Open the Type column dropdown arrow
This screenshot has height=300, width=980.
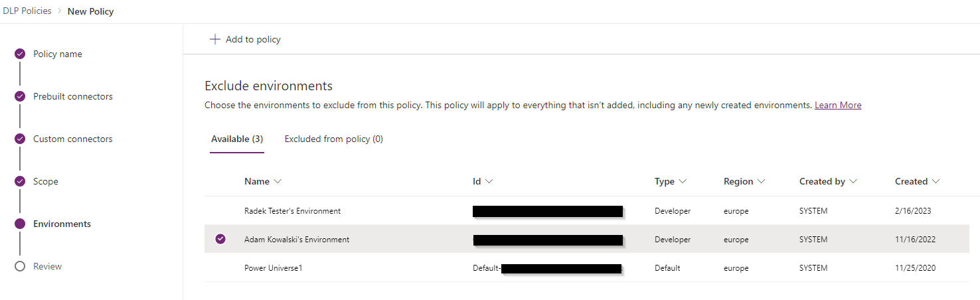click(x=683, y=181)
